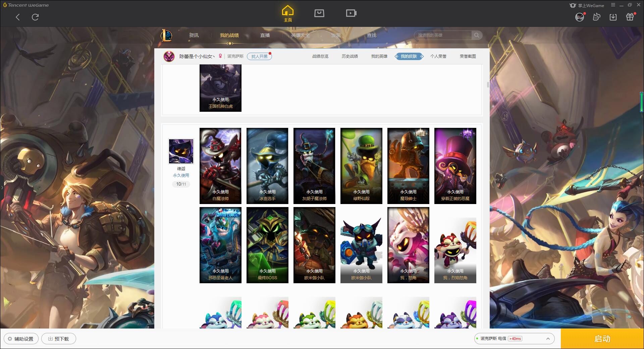Click the magnifier search button

(x=477, y=35)
